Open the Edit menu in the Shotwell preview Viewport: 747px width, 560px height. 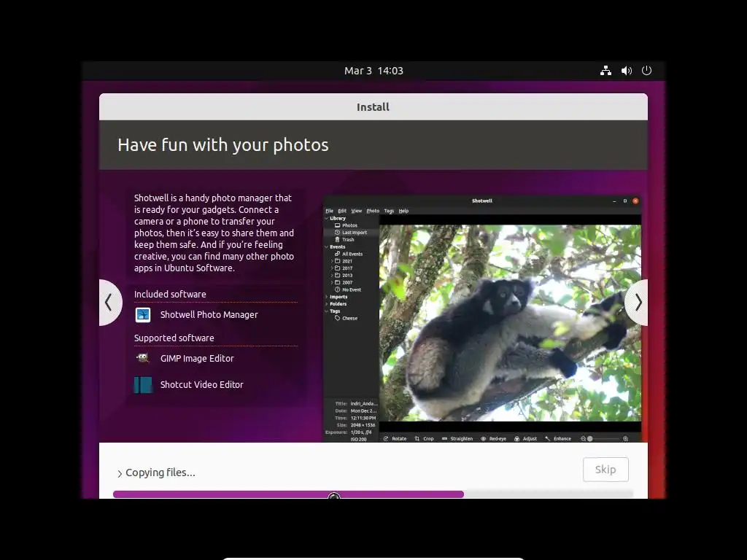click(342, 211)
